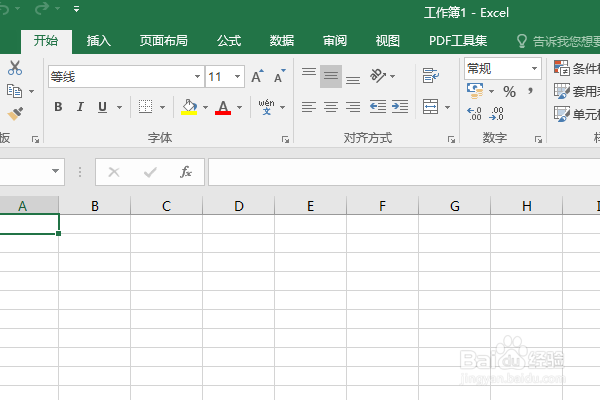Click into the formula bar input
The width and height of the screenshot is (600, 400).
pos(404,172)
